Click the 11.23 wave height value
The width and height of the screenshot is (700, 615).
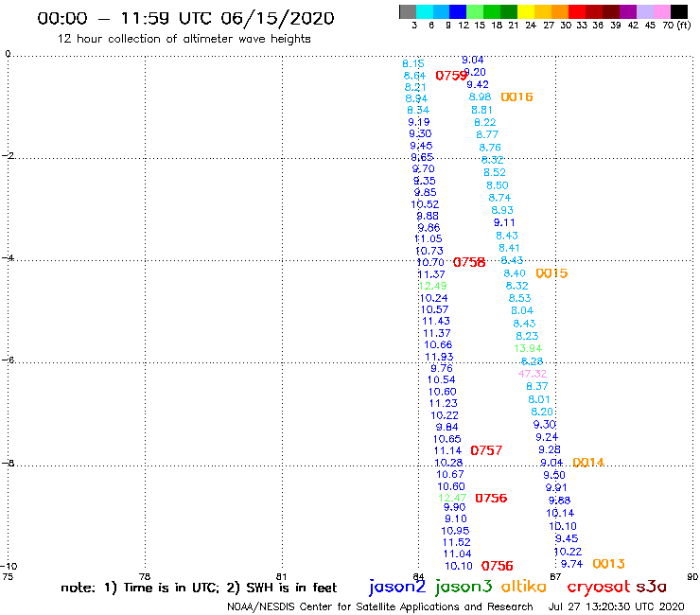pyautogui.click(x=444, y=403)
